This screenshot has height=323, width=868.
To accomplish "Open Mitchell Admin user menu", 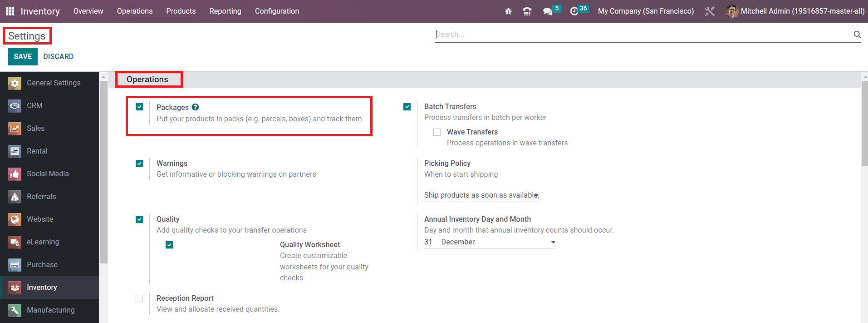I will tap(795, 11).
